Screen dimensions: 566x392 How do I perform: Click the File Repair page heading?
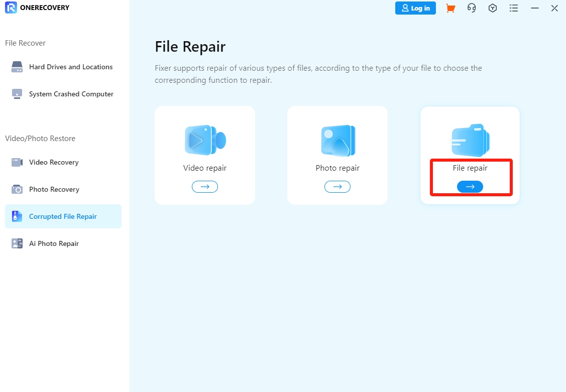click(x=190, y=47)
